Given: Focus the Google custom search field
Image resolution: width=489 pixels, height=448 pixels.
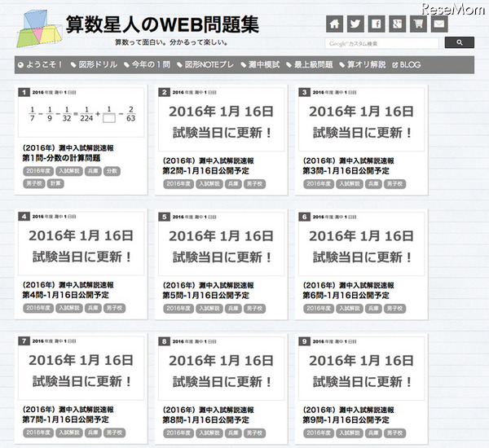Looking at the screenshot, I should pyautogui.click(x=381, y=43).
